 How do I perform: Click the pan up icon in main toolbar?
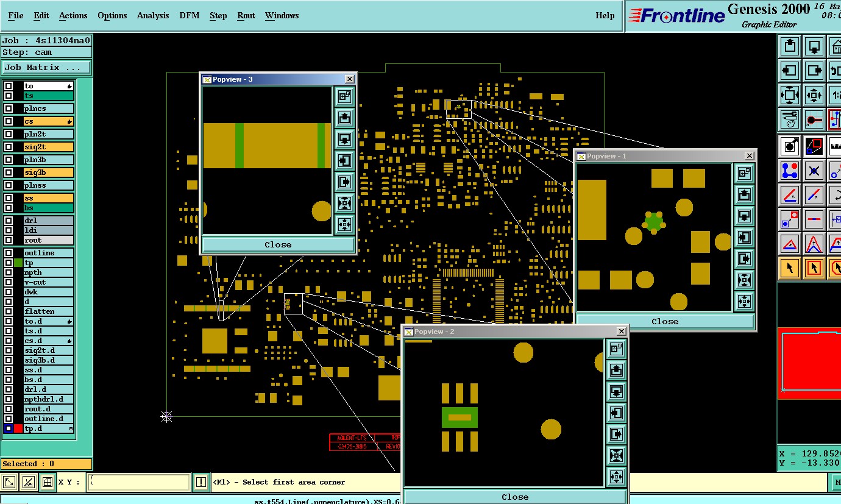pos(790,46)
